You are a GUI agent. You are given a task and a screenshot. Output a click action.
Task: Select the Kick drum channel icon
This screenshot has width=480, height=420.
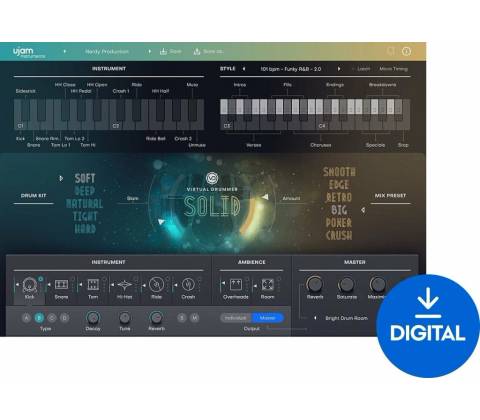29,284
